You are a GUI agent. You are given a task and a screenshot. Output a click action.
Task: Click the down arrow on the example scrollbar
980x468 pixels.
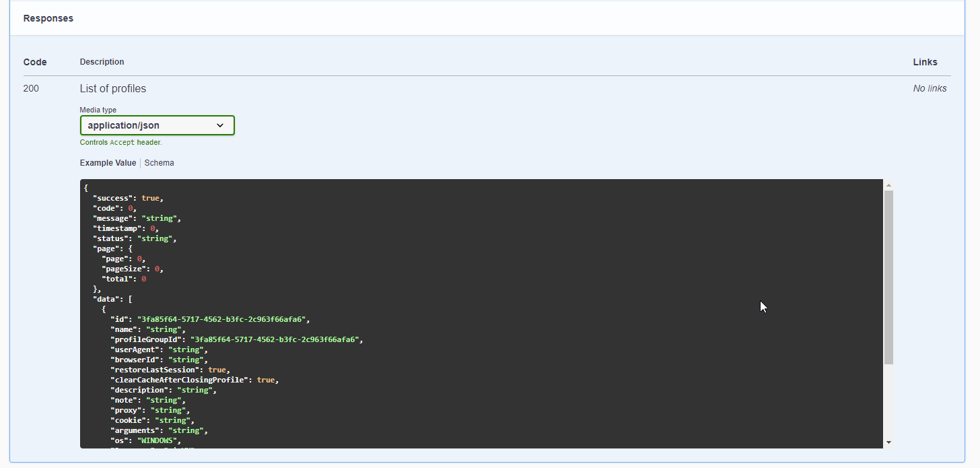(888, 442)
